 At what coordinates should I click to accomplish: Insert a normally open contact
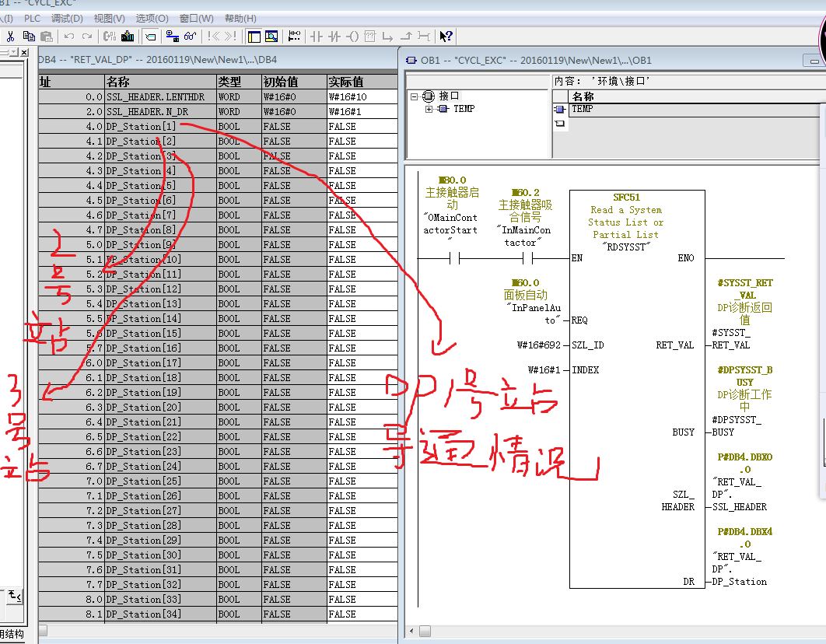pos(316,37)
